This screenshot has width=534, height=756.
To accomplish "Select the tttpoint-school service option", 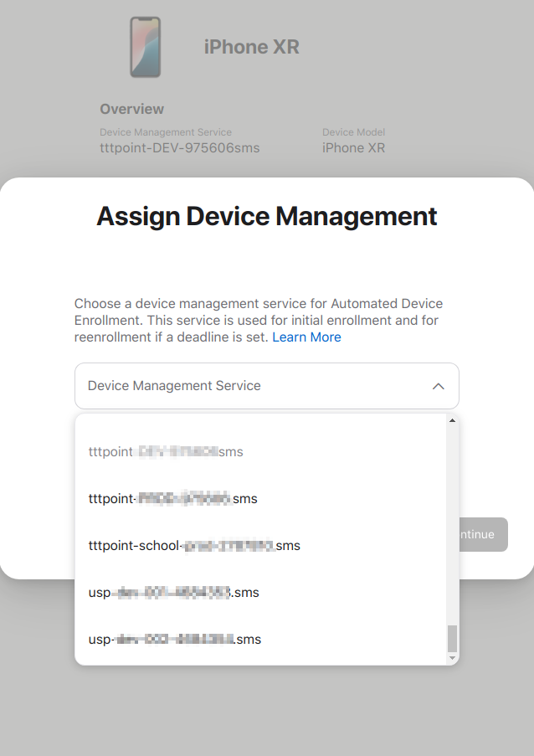I will point(194,546).
